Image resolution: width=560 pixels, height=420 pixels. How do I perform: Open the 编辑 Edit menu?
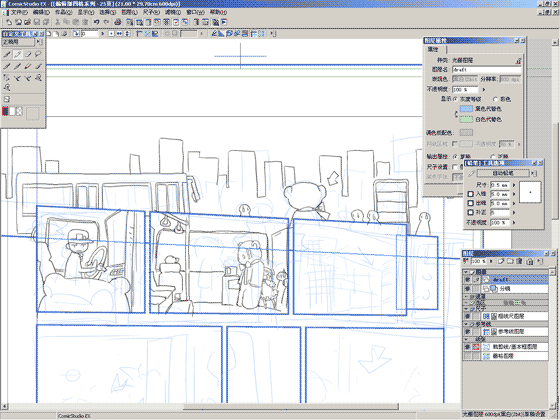tap(41, 12)
